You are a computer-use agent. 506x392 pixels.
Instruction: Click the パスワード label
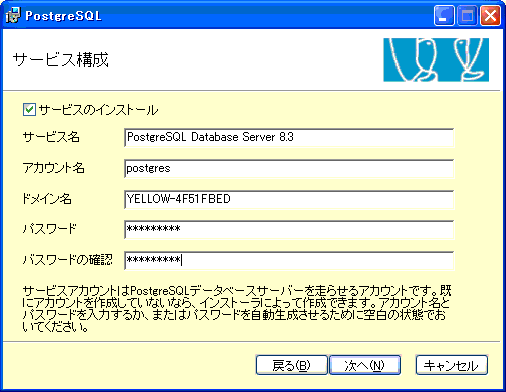point(50,229)
